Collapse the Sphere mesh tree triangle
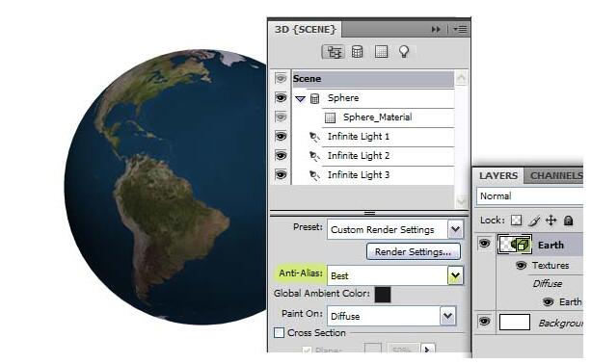Viewport: 591px width, 364px height. (300, 99)
